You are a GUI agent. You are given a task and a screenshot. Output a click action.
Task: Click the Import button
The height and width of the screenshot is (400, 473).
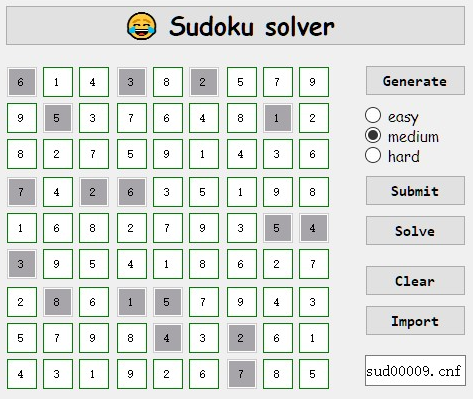[x=415, y=321]
